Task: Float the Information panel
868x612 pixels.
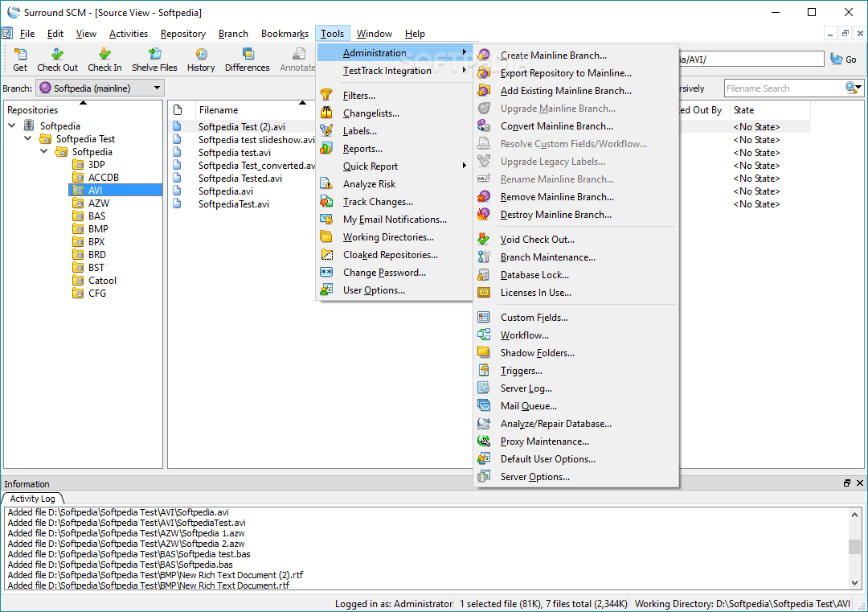Action: [847, 483]
